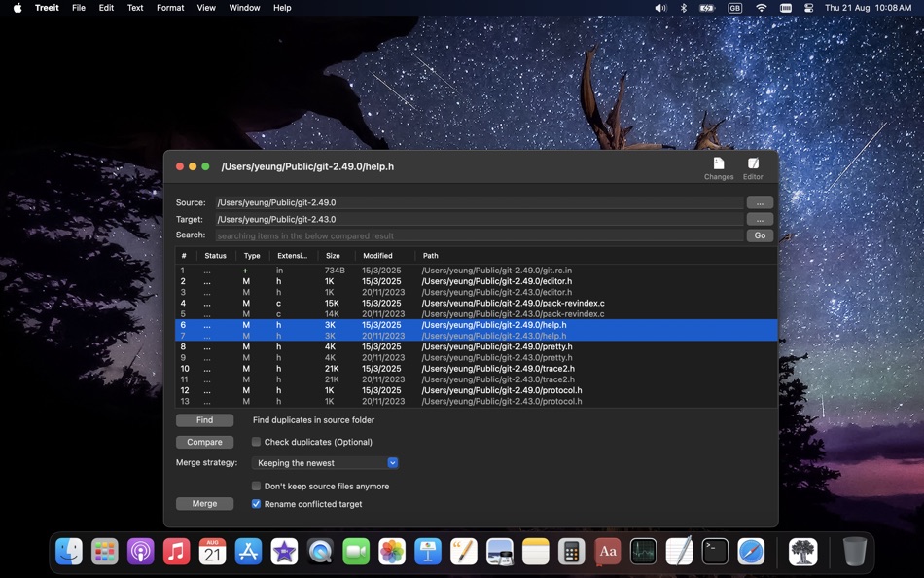
Task: Open Dictionary from the dock
Action: (608, 552)
